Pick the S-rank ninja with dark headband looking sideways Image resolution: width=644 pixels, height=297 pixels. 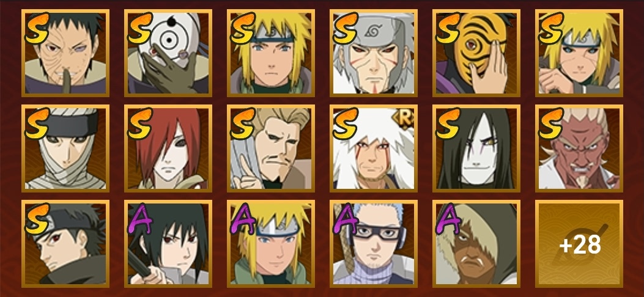[x=65, y=244]
